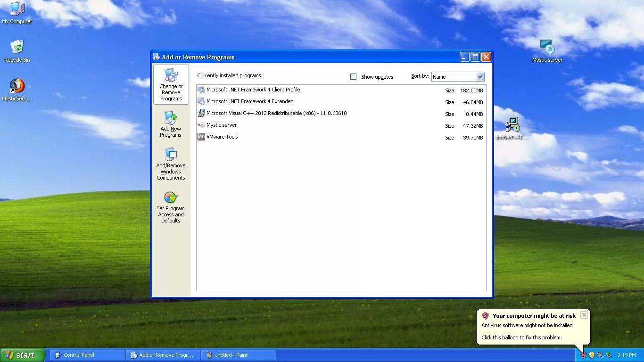Click size value 46.04MB

473,102
